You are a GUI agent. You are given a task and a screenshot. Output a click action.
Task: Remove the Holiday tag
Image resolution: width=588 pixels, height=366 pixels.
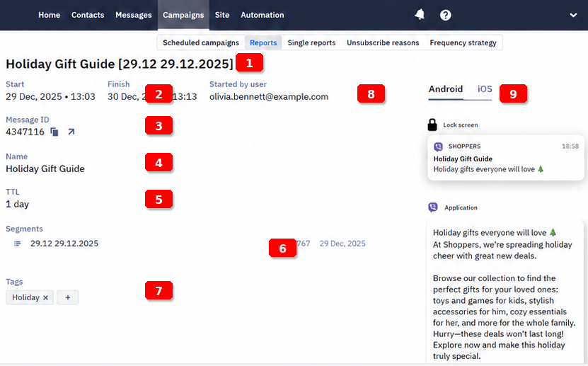(46, 298)
